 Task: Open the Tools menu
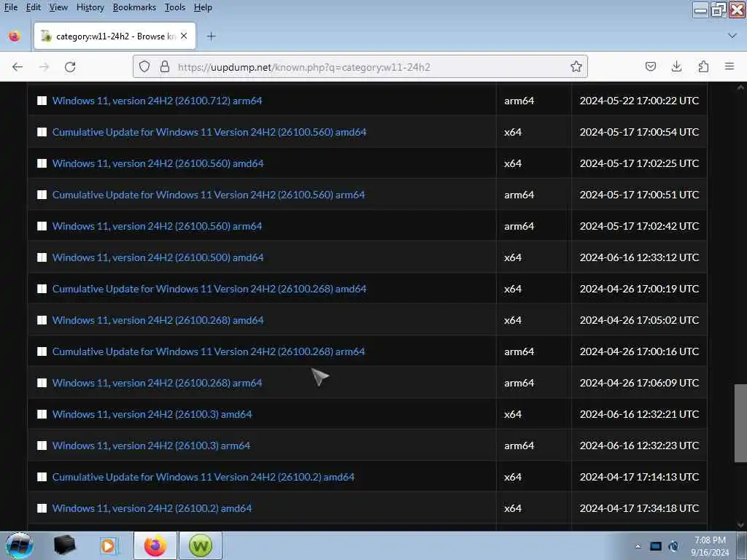coord(175,7)
